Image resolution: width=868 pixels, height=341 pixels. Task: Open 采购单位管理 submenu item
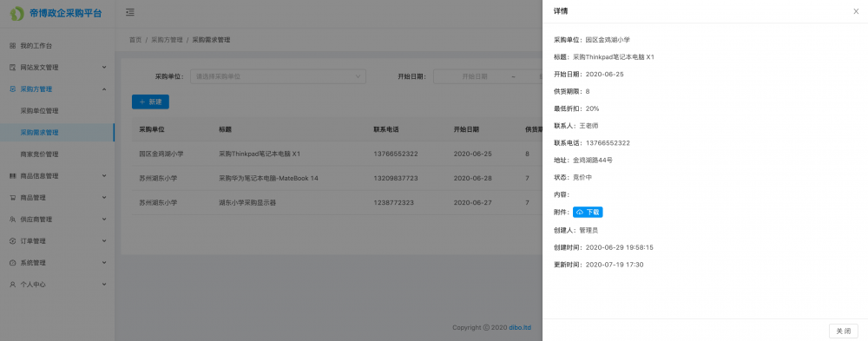tap(57, 111)
